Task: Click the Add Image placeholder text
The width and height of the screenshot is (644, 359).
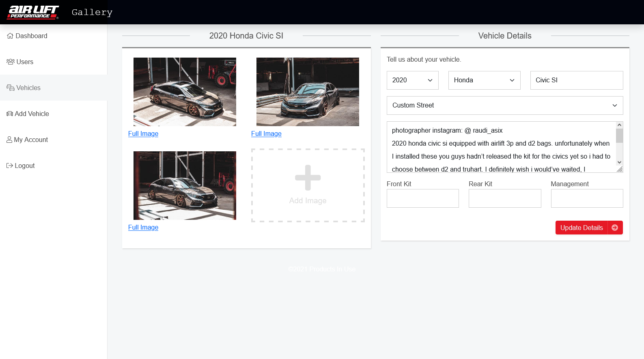Action: 308,201
